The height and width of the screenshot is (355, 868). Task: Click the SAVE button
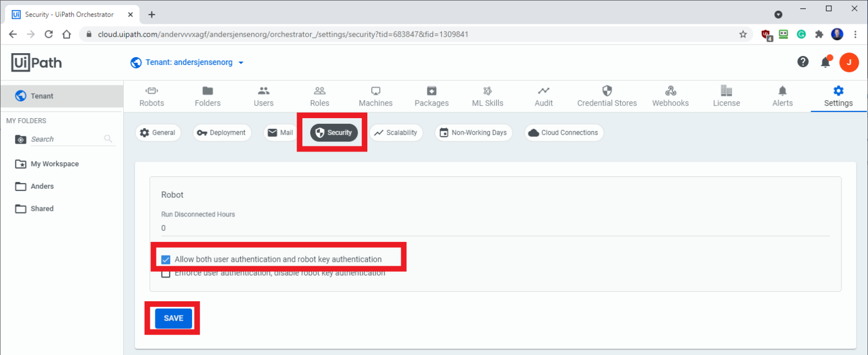click(172, 318)
